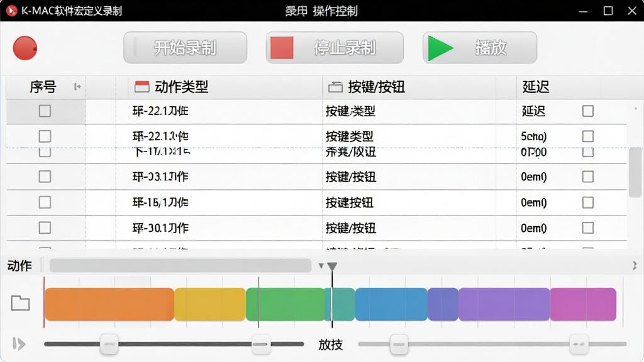The image size is (644, 362).
Task: Tick the left checkbox in the -03.1 row
Action: coord(45,177)
